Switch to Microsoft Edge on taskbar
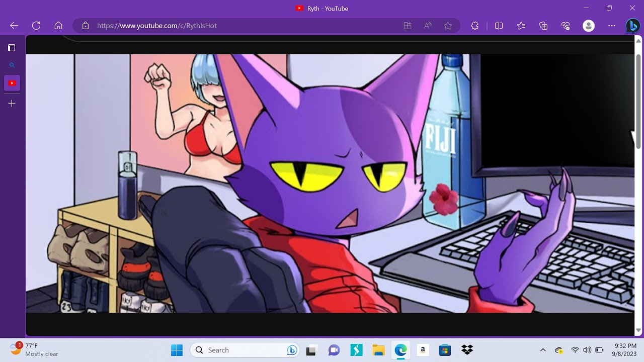 click(400, 350)
